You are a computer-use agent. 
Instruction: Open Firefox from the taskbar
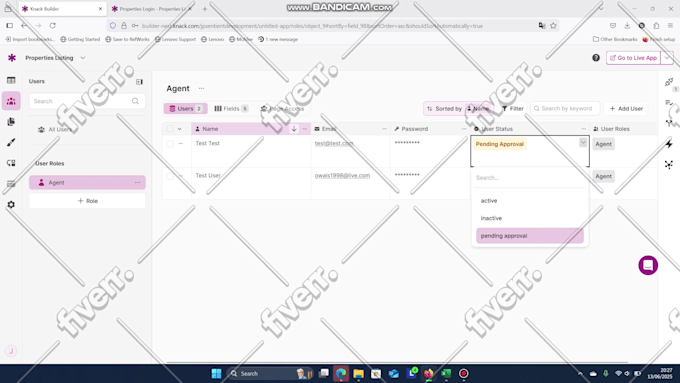[428, 373]
